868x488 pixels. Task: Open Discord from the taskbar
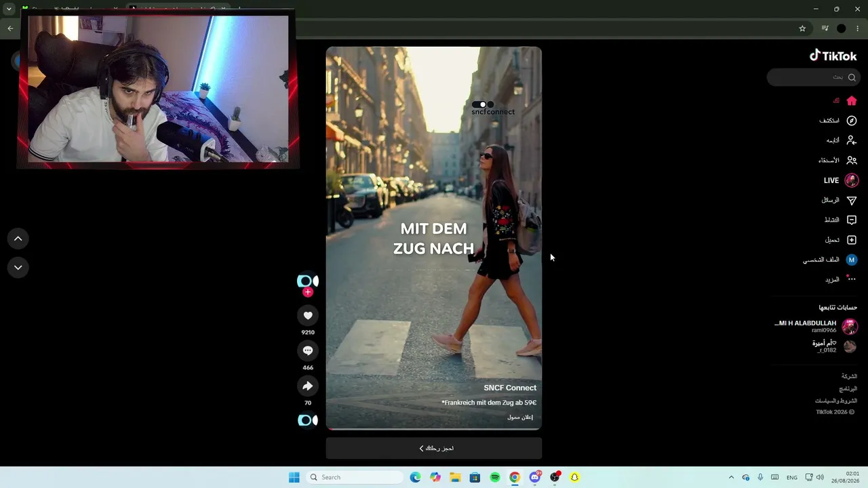535,477
